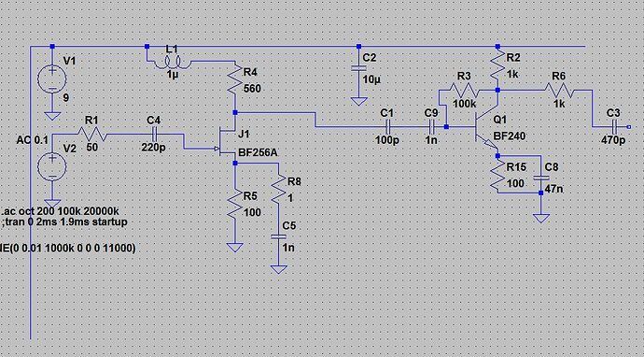Click the R8 1 ohm resistor
The height and width of the screenshot is (357, 644).
pyautogui.click(x=278, y=189)
